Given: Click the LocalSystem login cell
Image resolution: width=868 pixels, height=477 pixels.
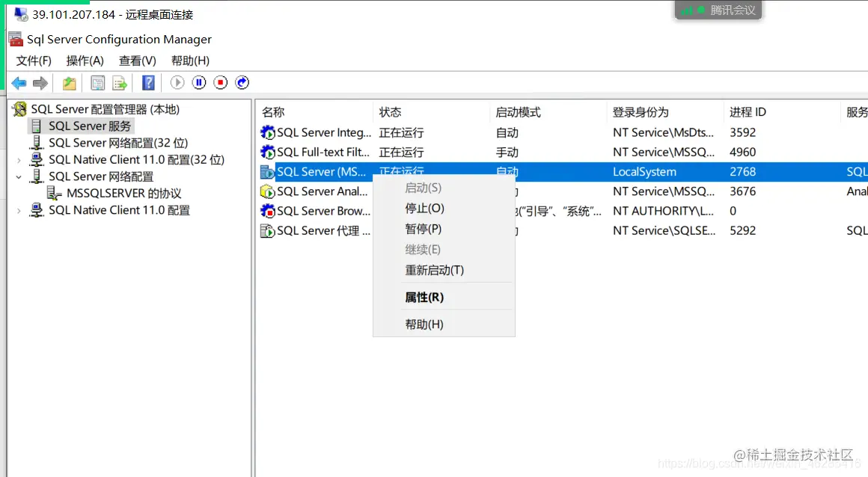Looking at the screenshot, I should point(644,171).
